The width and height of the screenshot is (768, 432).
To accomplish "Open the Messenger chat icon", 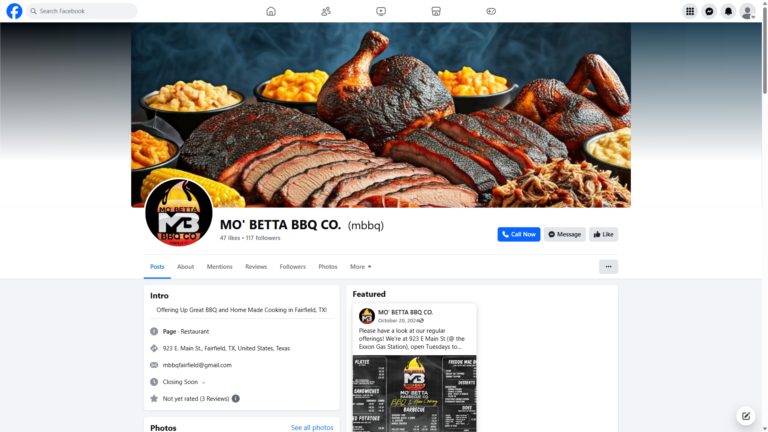I will (709, 11).
